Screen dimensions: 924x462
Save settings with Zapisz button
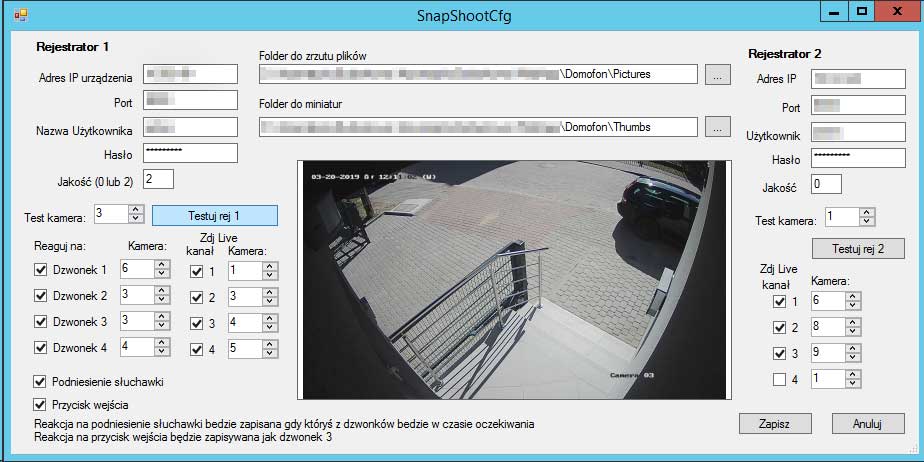click(x=775, y=423)
